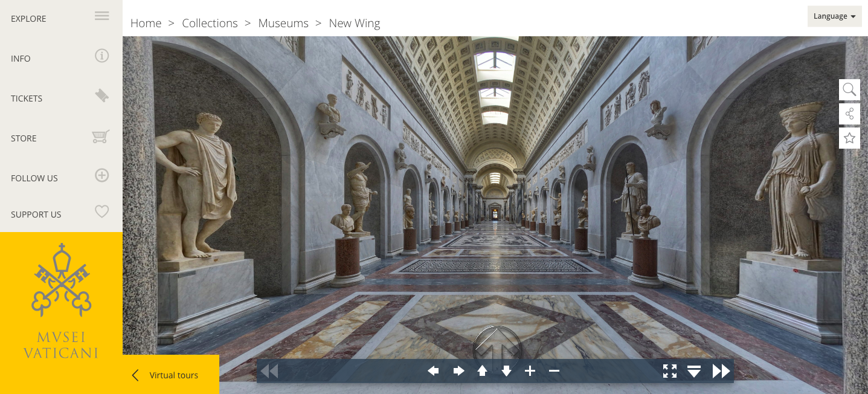Zoom out with the minus icon
Image resolution: width=868 pixels, height=394 pixels.
[x=554, y=371]
